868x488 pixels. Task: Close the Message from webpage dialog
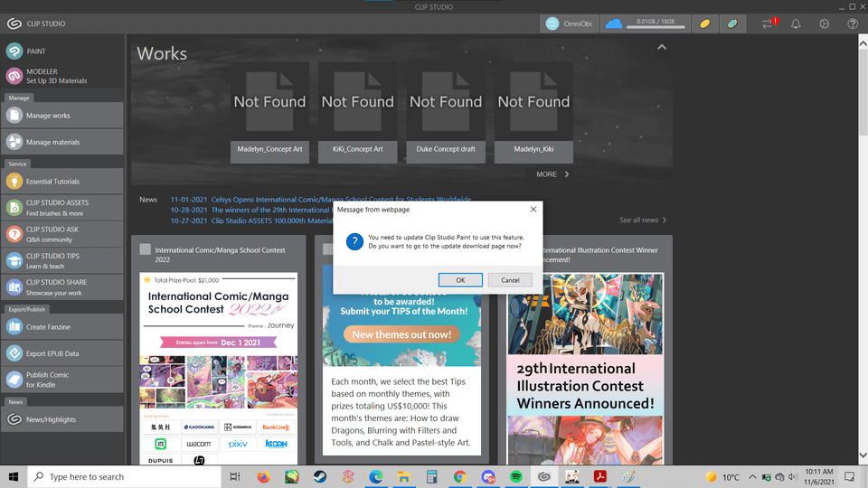(533, 209)
